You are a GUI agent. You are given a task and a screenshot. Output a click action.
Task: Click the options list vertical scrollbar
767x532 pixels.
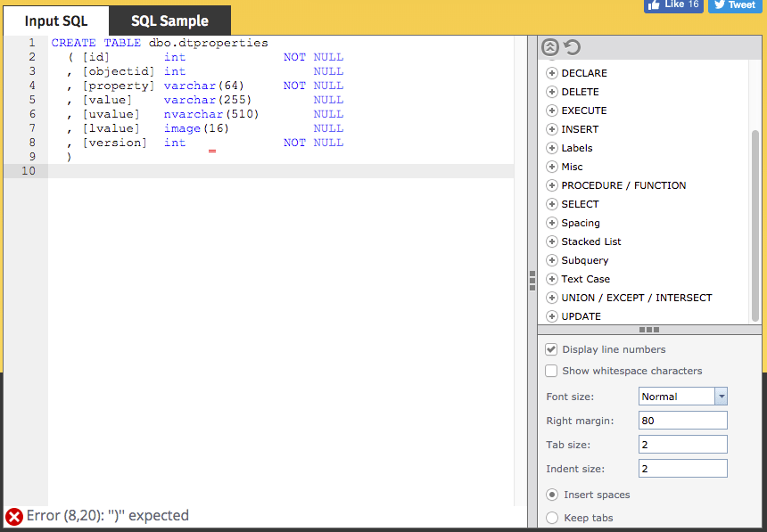click(755, 226)
